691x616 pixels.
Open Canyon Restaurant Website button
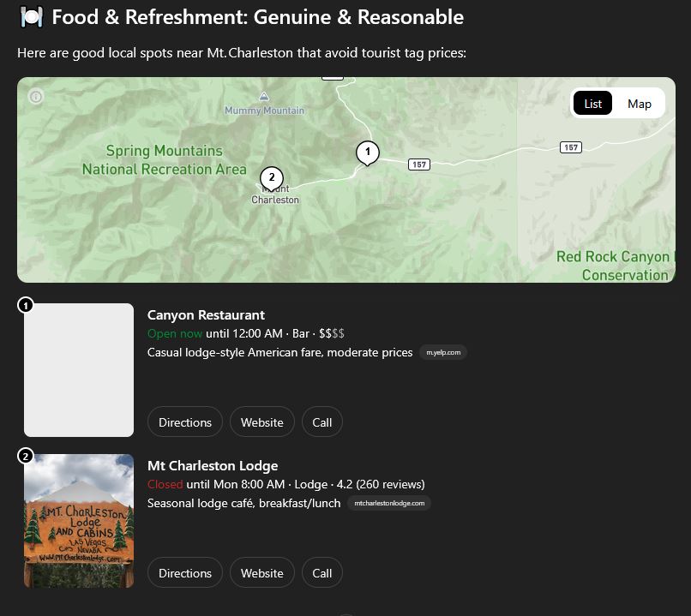261,422
